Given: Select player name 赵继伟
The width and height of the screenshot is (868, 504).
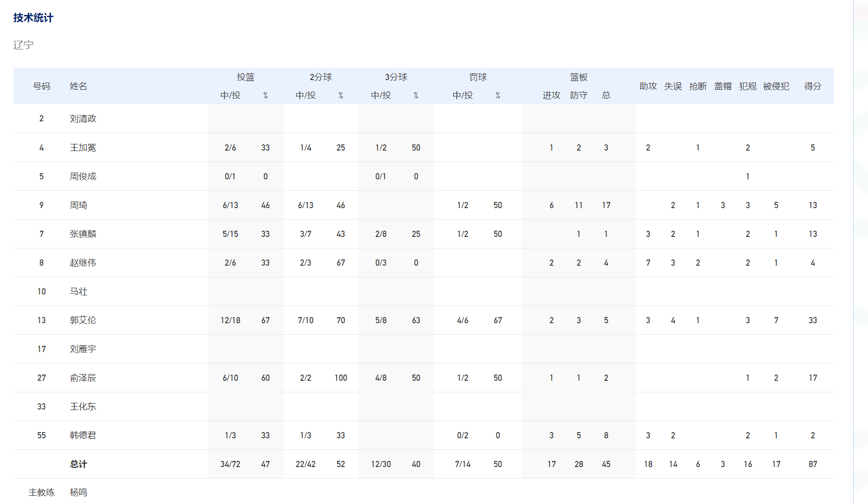Looking at the screenshot, I should click(83, 263).
